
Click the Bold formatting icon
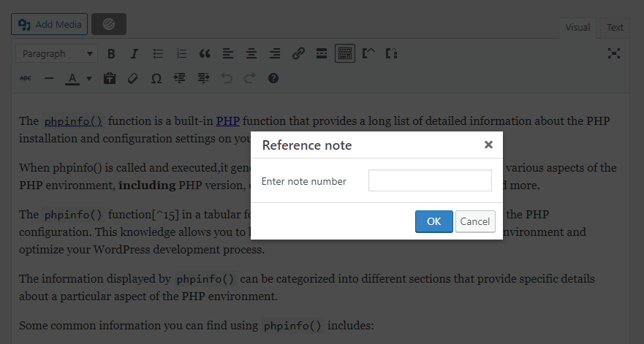tap(111, 53)
